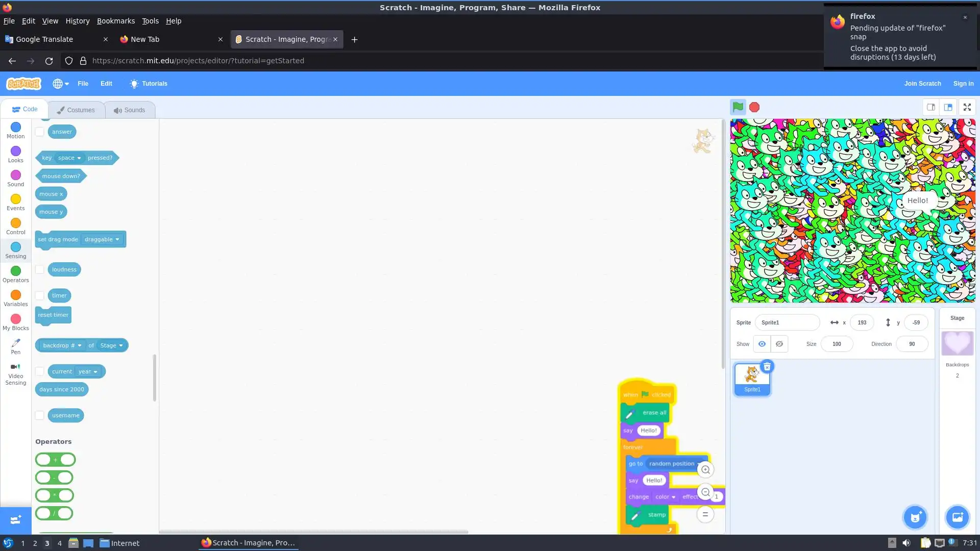Delete Sprite1 with the trash icon

[767, 367]
